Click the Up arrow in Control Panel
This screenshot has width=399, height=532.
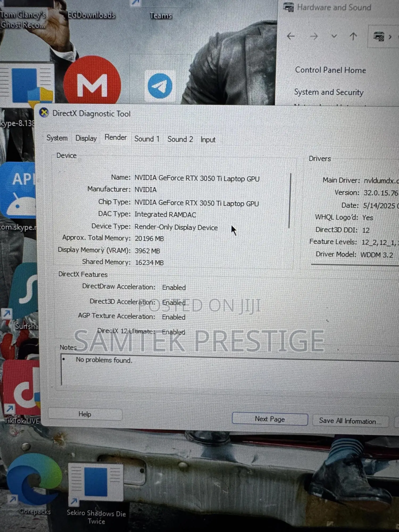[353, 36]
